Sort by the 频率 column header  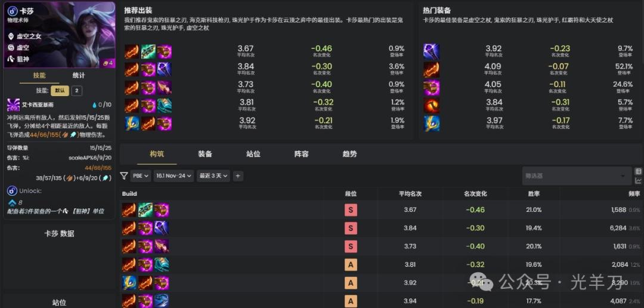634,193
